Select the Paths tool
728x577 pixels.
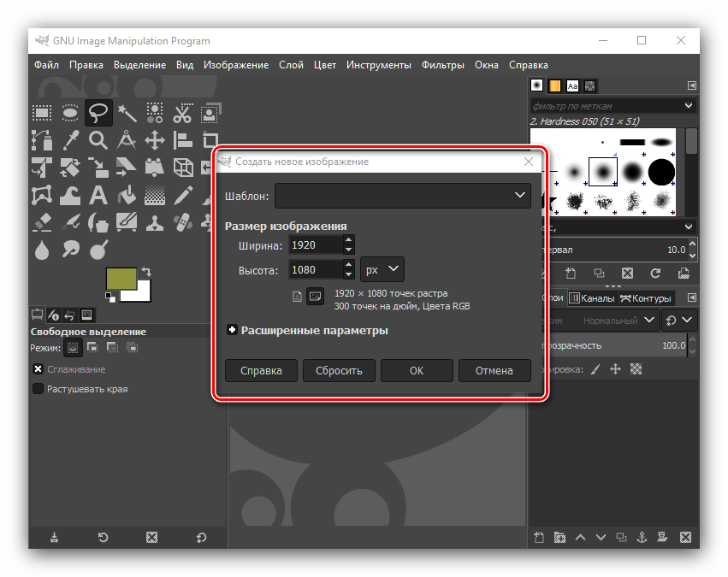tap(42, 140)
